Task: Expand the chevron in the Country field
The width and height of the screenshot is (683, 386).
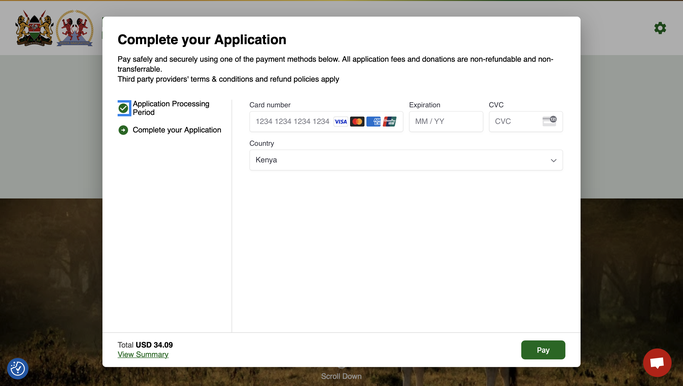Action: (553, 160)
